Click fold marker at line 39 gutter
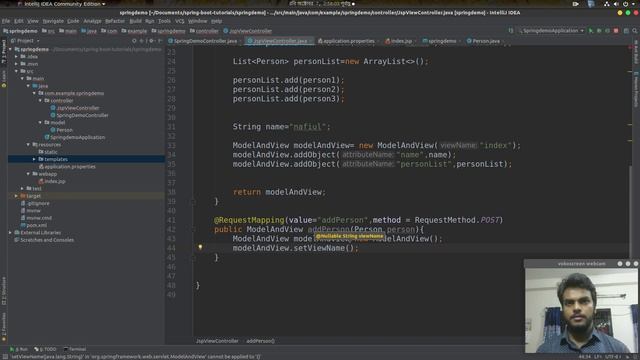 tap(194, 201)
